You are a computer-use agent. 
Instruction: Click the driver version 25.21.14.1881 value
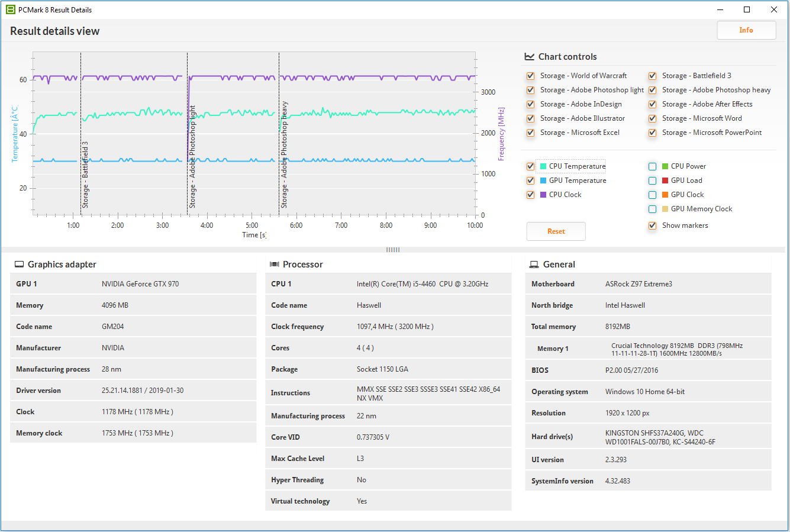tap(143, 391)
